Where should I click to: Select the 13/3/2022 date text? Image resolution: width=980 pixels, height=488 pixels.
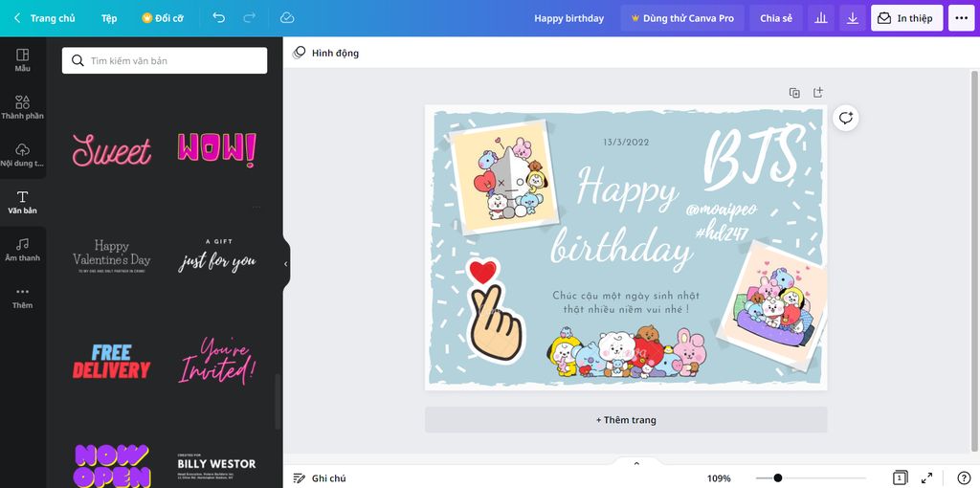pyautogui.click(x=626, y=143)
